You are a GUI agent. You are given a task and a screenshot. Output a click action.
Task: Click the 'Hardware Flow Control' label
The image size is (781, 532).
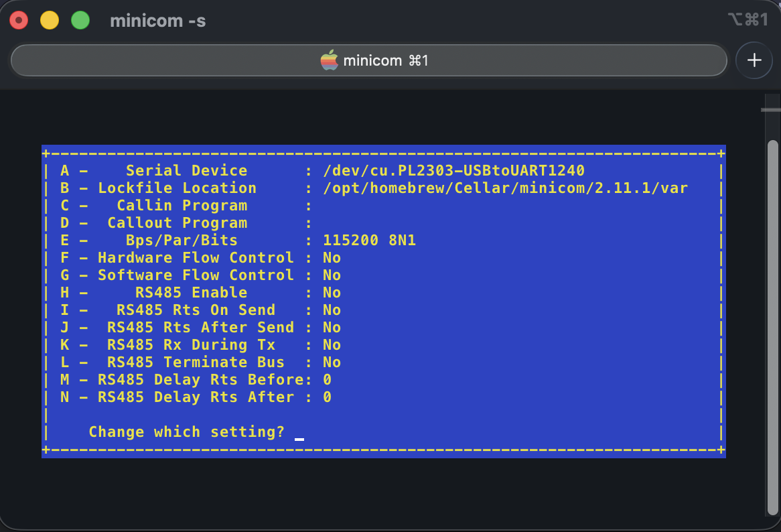point(196,257)
